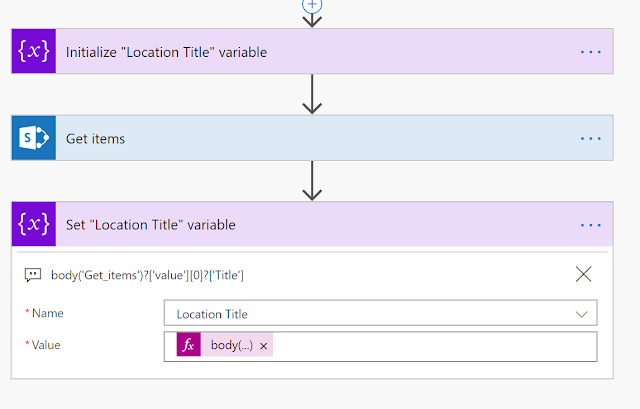Click the comment speech bubble icon
This screenshot has height=409, width=640.
pos(33,274)
